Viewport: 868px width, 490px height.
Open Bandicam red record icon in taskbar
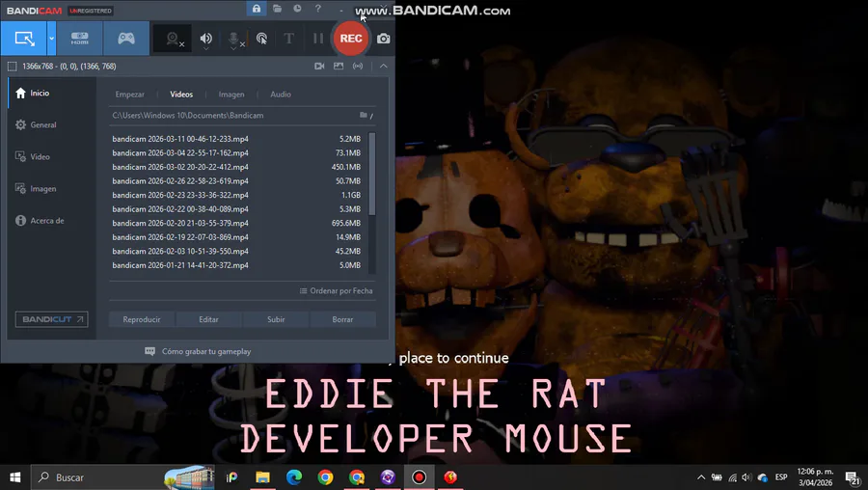[x=420, y=477]
